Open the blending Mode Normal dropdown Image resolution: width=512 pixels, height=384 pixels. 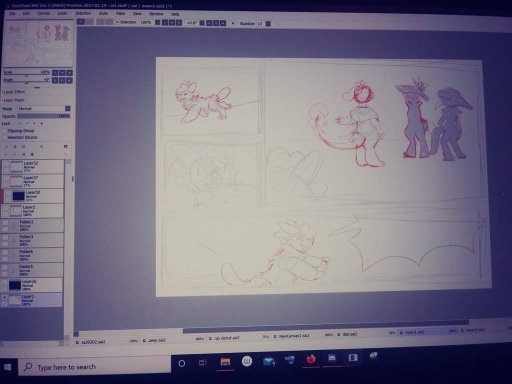[x=44, y=109]
